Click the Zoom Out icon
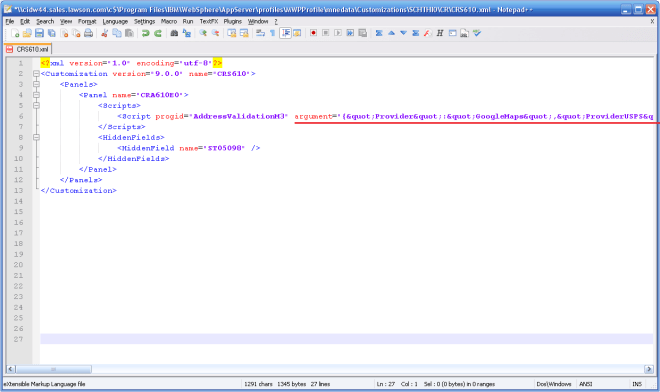 [215, 33]
